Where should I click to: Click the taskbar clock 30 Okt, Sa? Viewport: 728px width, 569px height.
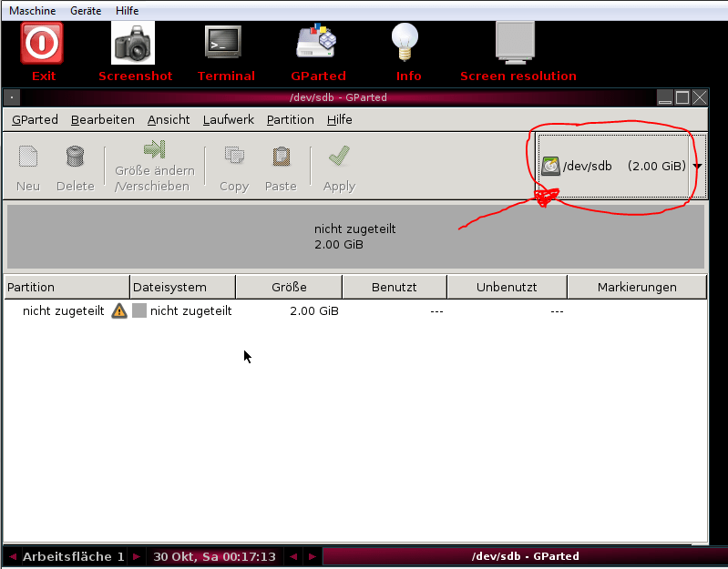[x=214, y=556]
